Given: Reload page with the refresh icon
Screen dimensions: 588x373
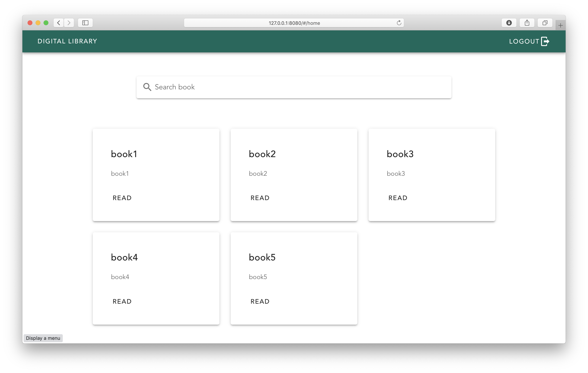Looking at the screenshot, I should [399, 23].
